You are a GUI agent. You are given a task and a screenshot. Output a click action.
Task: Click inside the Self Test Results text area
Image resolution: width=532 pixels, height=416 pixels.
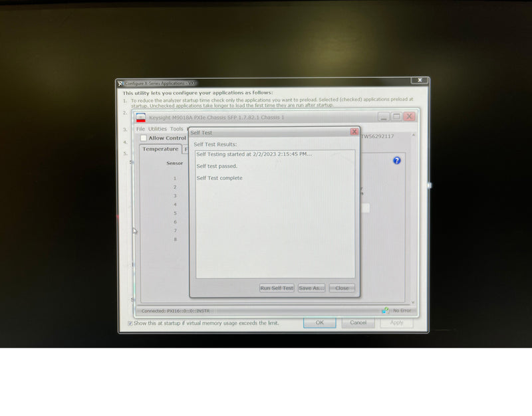coord(275,226)
